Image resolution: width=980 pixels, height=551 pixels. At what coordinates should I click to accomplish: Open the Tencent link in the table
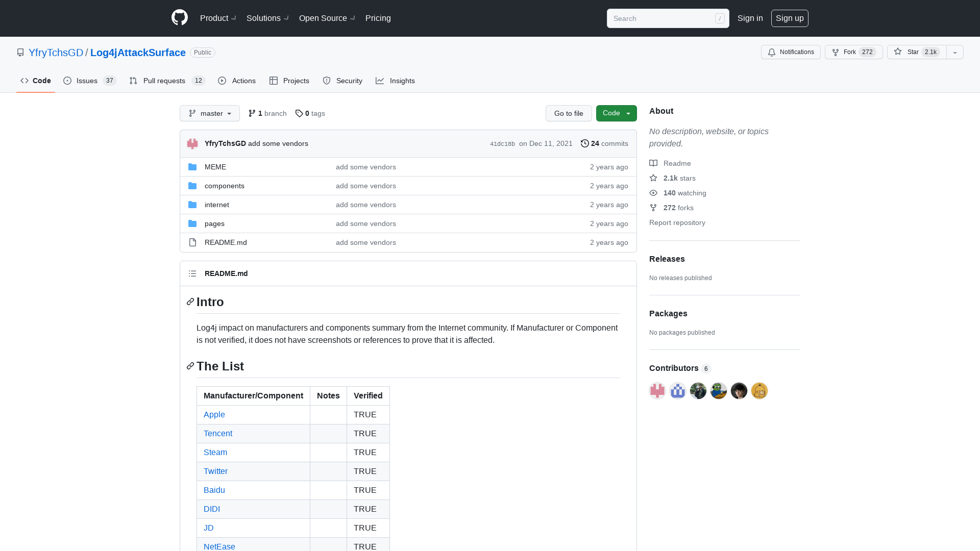click(218, 434)
